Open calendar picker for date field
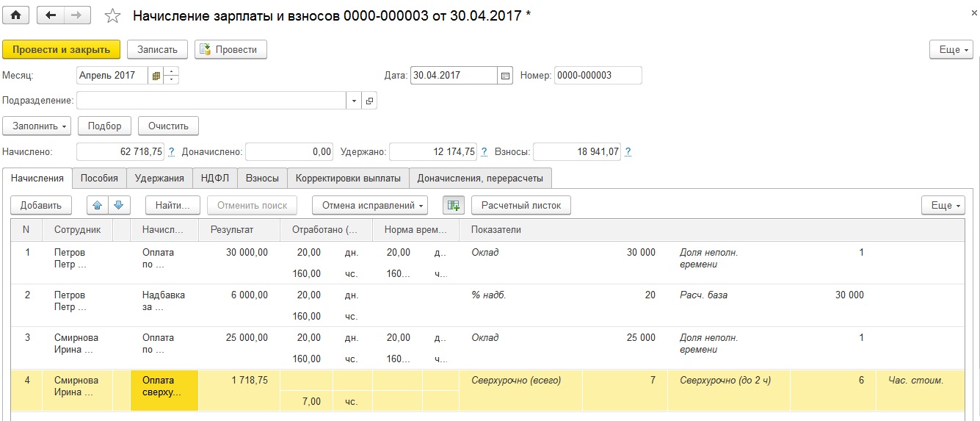The height and width of the screenshot is (421, 980). point(505,76)
